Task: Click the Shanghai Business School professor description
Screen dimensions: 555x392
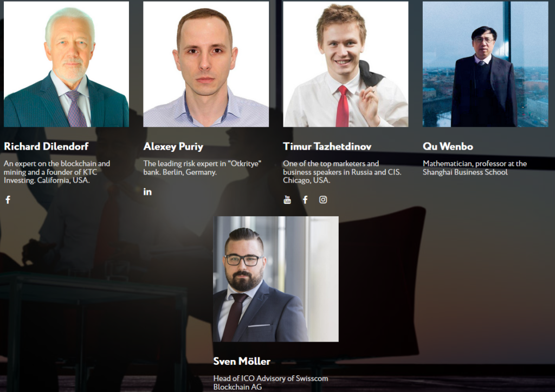Action: 475,168
